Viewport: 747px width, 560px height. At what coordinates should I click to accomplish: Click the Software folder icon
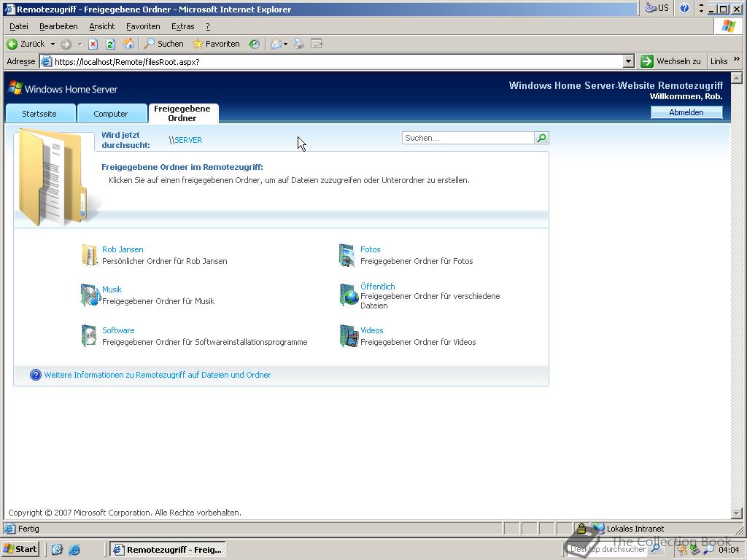[89, 335]
